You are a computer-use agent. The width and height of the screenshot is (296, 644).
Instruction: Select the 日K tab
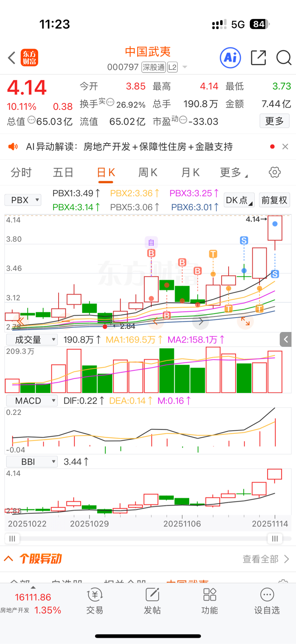click(x=106, y=172)
